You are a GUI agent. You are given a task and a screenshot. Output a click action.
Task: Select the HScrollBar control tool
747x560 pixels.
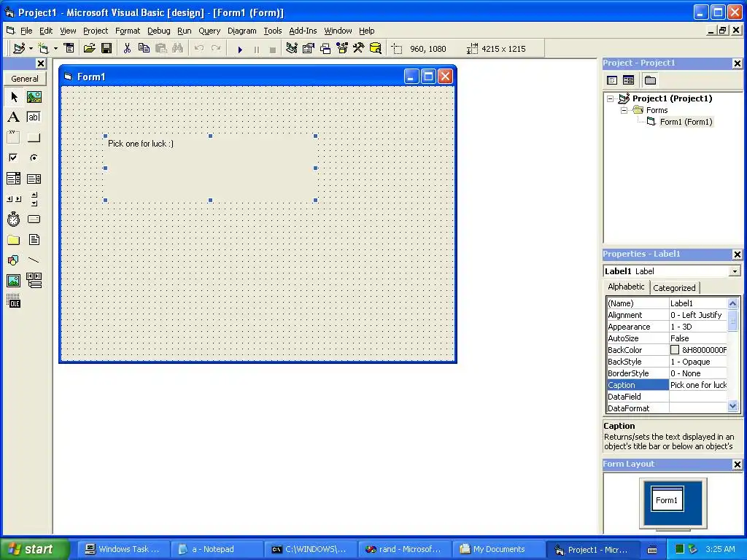pos(14,199)
